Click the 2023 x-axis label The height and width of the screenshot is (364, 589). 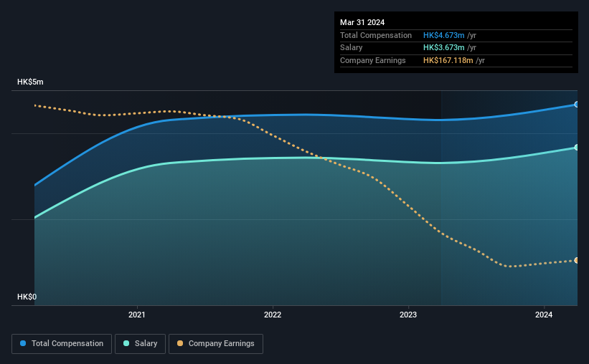[408, 315]
